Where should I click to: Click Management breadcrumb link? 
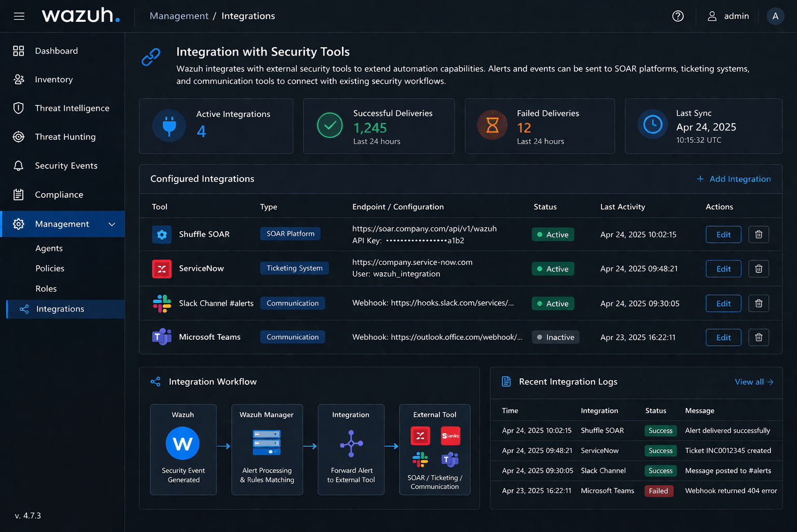click(179, 16)
